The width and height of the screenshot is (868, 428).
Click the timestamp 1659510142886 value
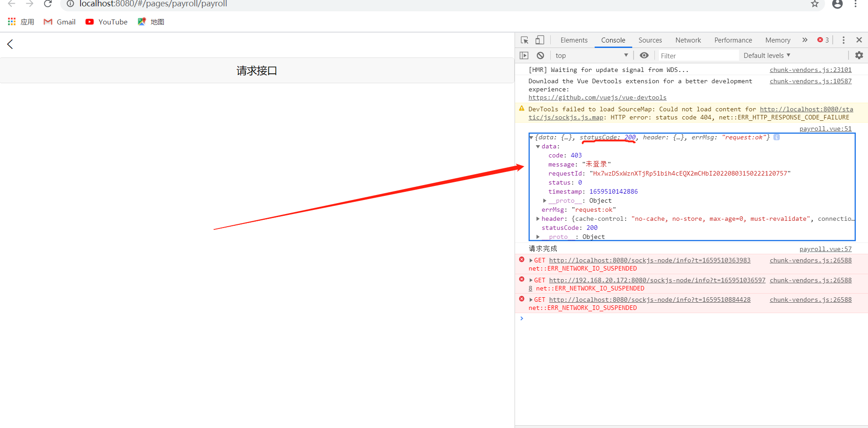(614, 191)
